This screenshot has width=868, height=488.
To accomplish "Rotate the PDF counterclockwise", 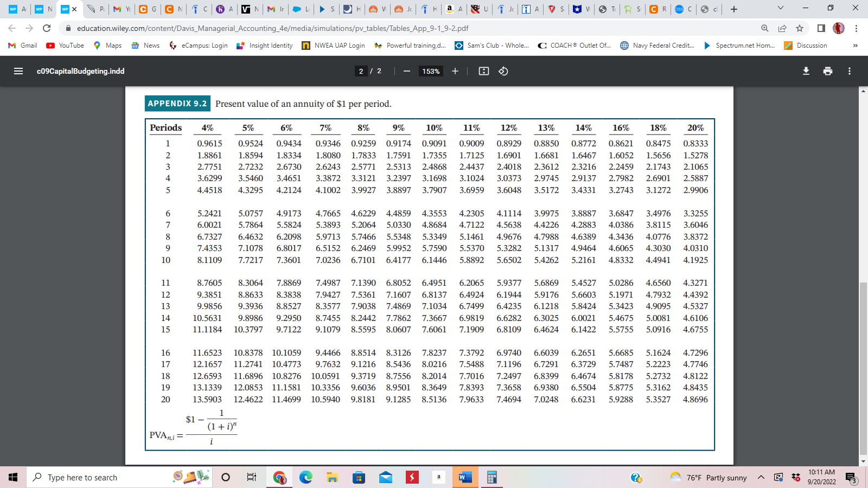I will point(503,71).
